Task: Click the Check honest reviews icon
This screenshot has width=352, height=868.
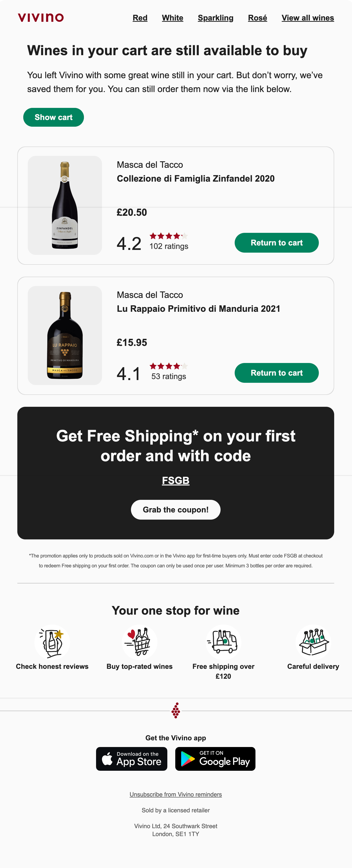Action: tap(52, 642)
